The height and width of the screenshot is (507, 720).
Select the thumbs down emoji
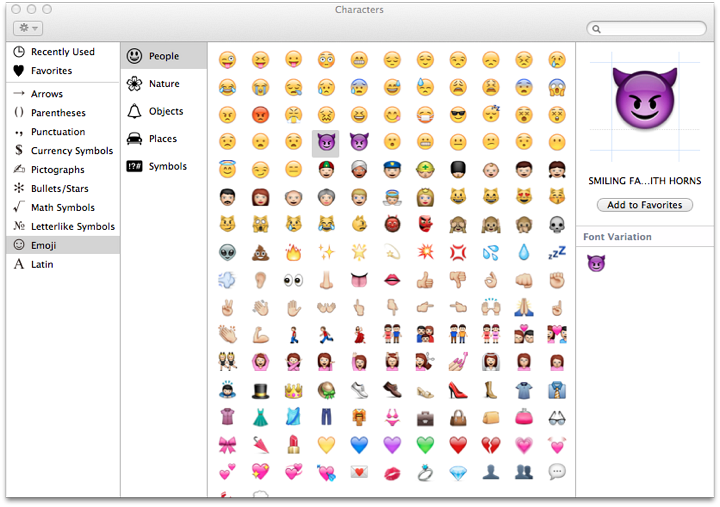point(458,280)
